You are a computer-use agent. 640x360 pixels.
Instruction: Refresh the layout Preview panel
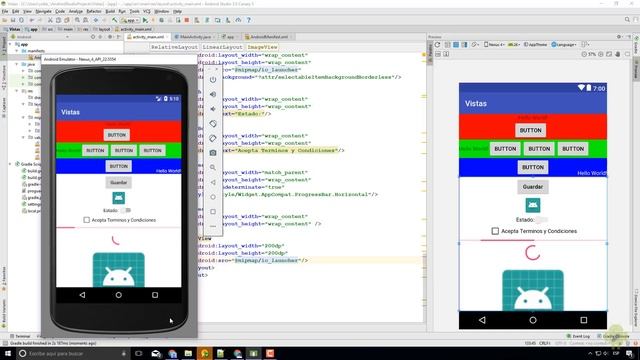pyautogui.click(x=438, y=44)
